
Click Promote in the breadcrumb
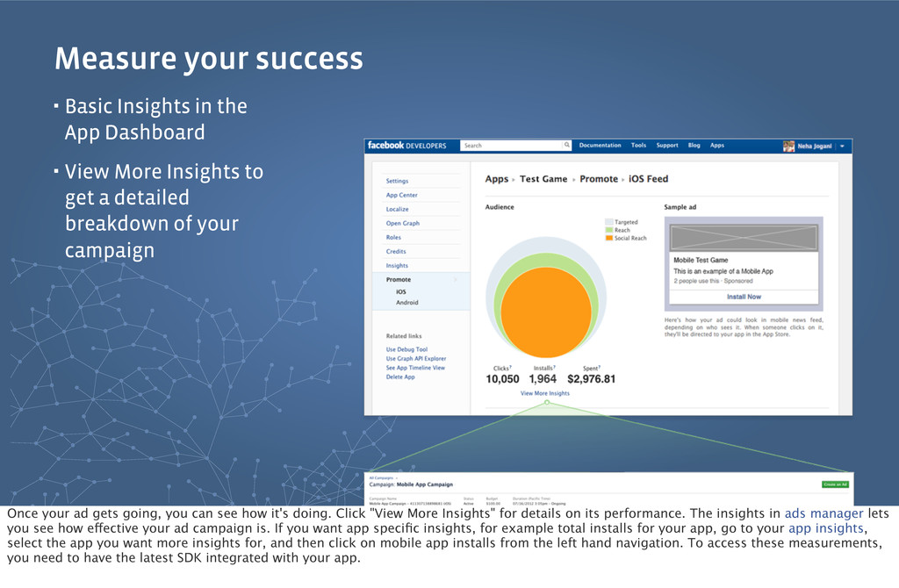click(599, 179)
